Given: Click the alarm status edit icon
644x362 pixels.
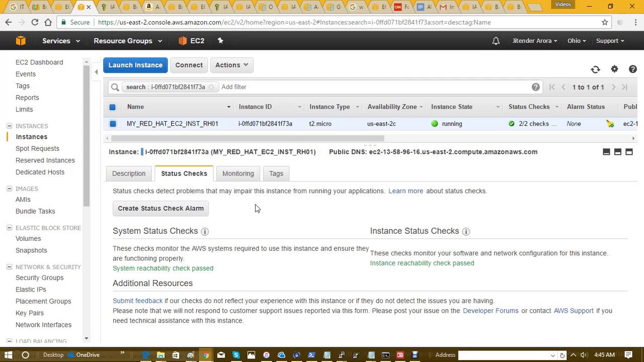Looking at the screenshot, I should (x=610, y=124).
